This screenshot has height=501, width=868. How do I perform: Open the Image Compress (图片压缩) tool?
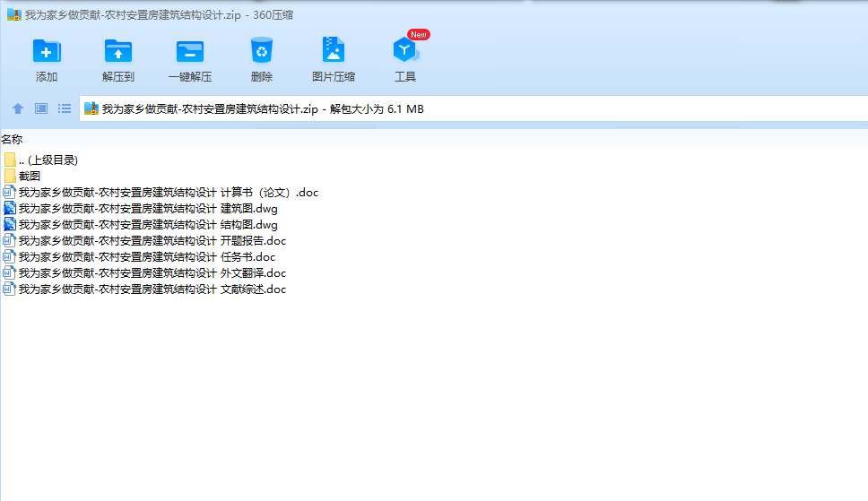tap(334, 50)
